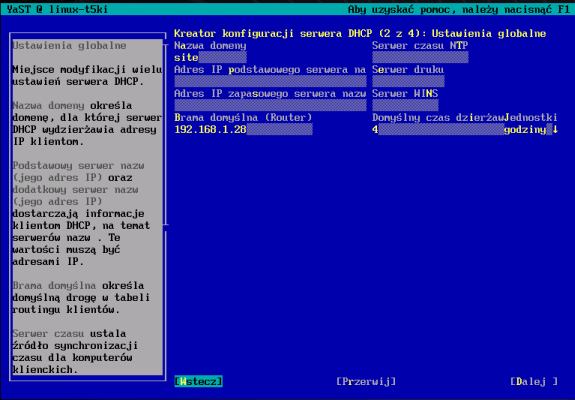
Task: Focus the primary name server IP field
Action: pyautogui.click(x=270, y=81)
